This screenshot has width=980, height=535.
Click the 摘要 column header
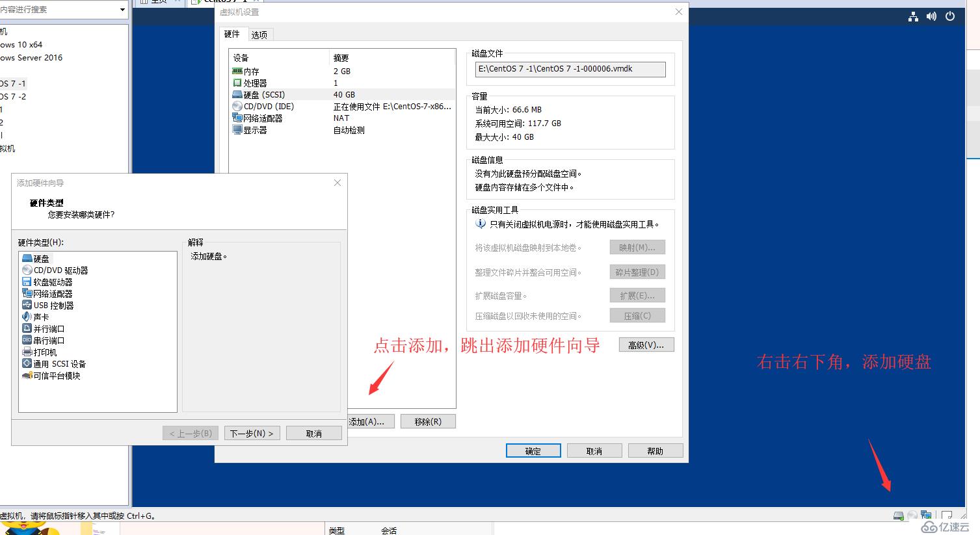click(392, 58)
